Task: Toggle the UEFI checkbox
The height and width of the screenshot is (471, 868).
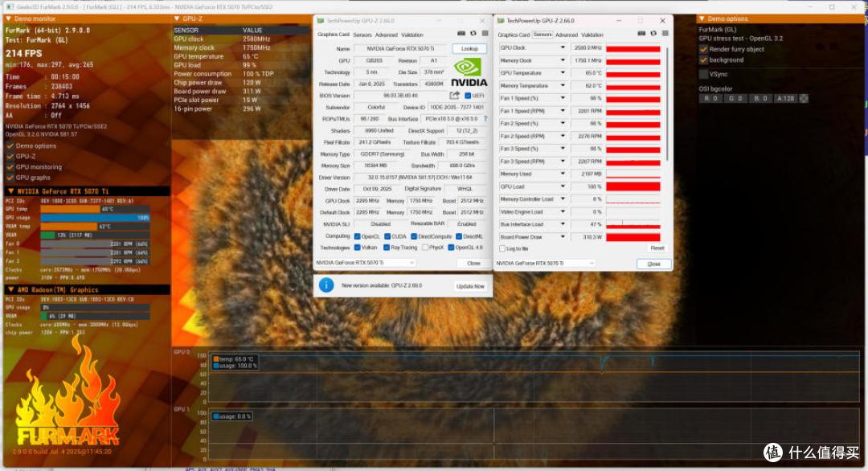Action: tap(468, 96)
